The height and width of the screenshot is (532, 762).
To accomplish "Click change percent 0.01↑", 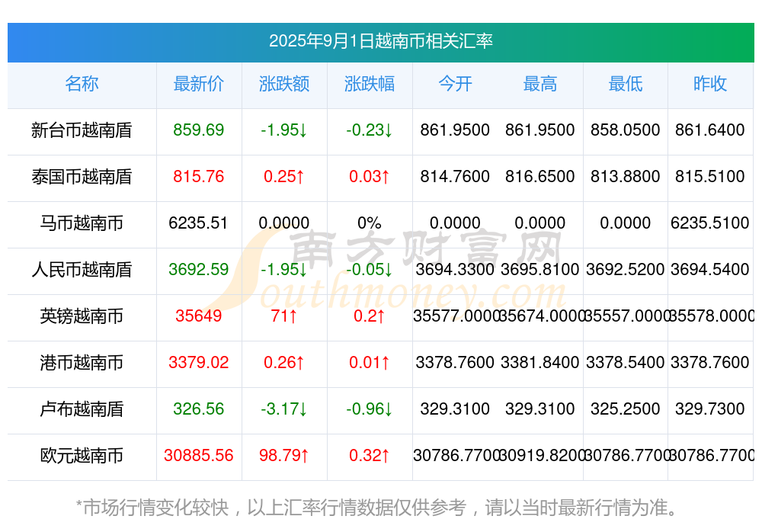I will (x=370, y=362).
